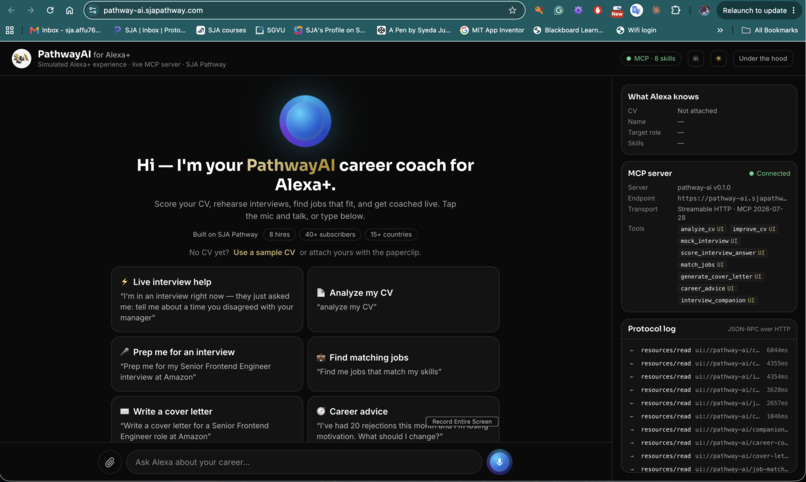This screenshot has width=806, height=482.
Task: Click the MCP 8 skills badge
Action: [x=651, y=59]
